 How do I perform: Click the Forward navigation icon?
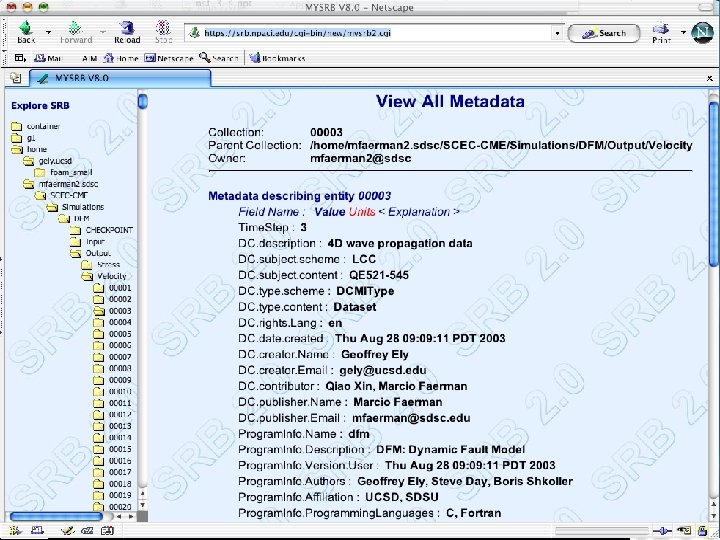pyautogui.click(x=75, y=28)
